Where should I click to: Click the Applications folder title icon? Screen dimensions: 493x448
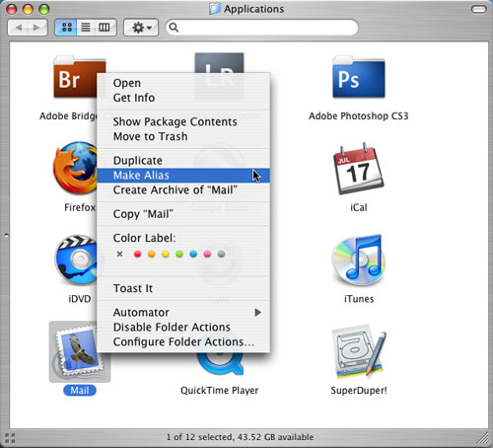pyautogui.click(x=215, y=9)
